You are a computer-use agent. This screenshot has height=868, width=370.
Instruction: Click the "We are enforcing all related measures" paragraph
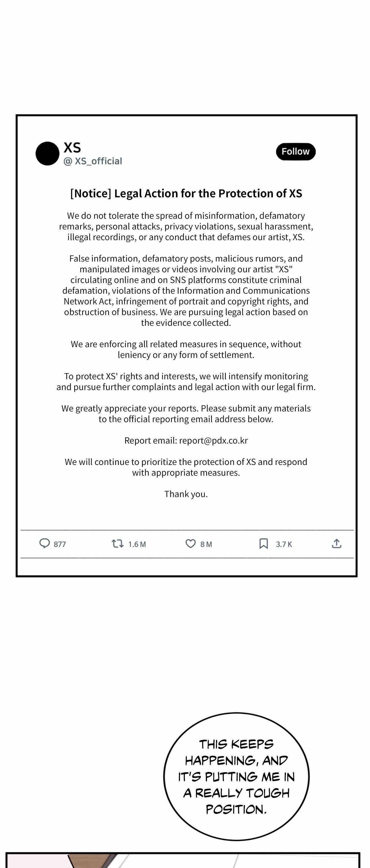click(186, 350)
